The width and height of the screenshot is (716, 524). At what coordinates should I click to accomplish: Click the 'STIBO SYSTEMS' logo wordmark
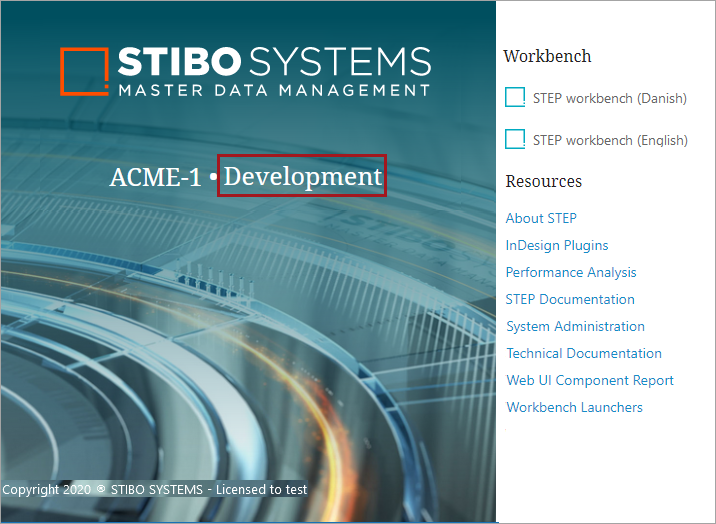(274, 61)
